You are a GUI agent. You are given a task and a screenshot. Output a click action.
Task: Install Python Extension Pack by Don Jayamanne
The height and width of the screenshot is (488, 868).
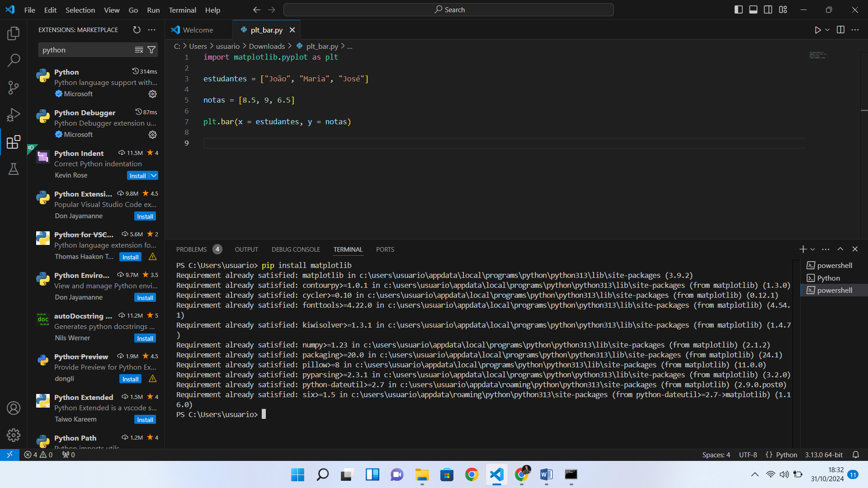point(145,216)
